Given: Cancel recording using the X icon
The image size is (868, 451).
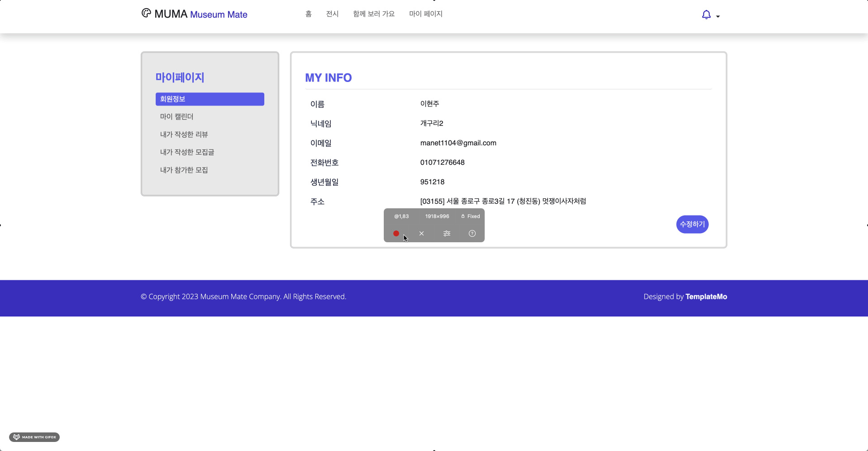Looking at the screenshot, I should (x=421, y=233).
